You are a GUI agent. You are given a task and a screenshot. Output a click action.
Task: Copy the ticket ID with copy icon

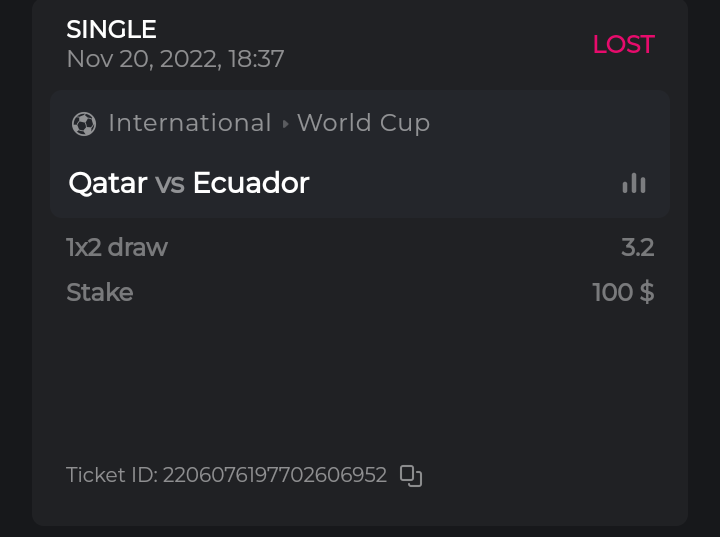click(x=411, y=475)
